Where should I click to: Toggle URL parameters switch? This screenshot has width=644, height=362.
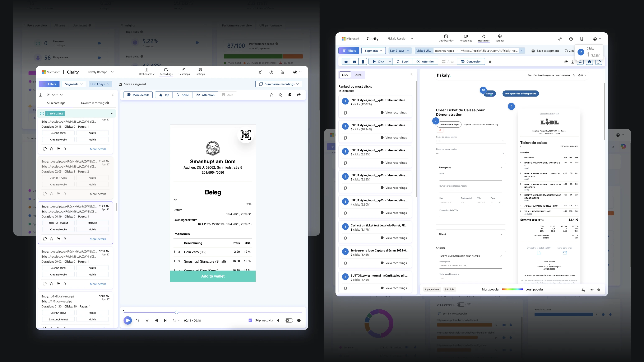461,304
